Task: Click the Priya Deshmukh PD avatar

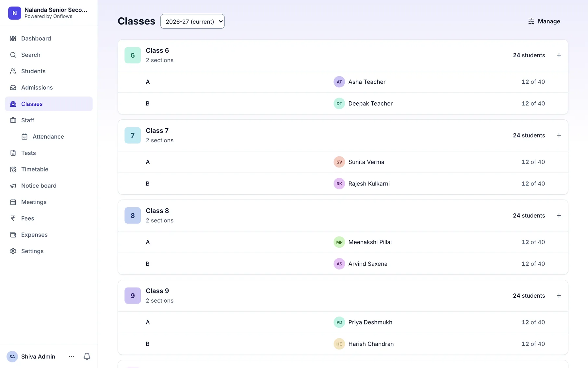Action: tap(339, 322)
